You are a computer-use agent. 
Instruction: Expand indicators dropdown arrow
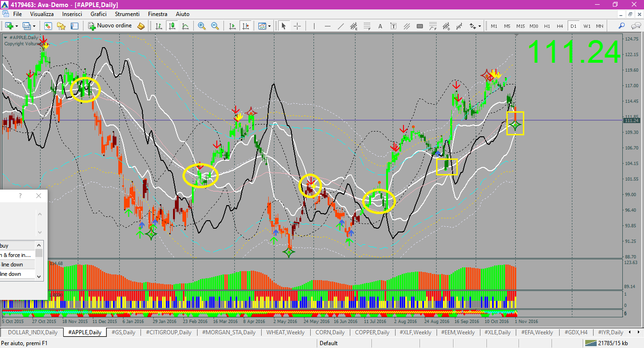point(269,26)
